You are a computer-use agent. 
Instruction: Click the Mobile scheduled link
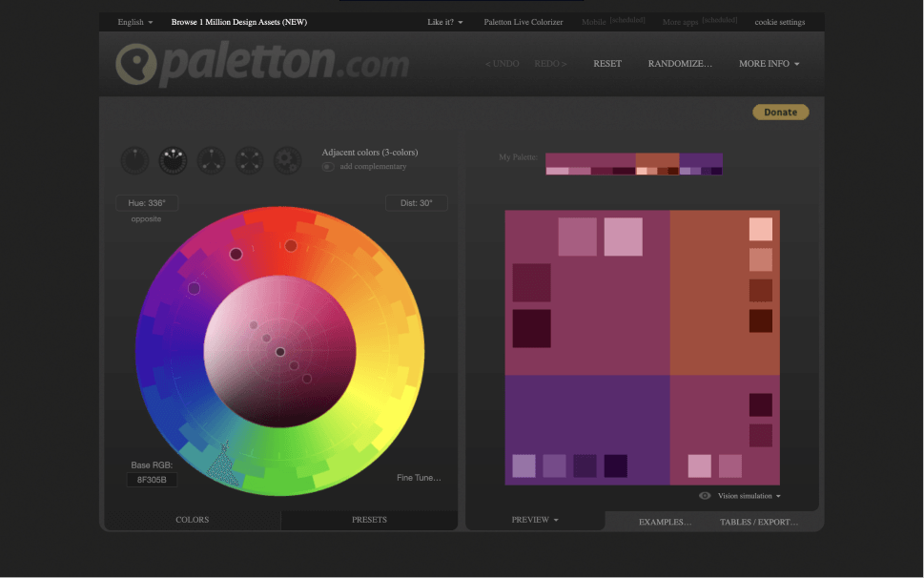point(613,21)
